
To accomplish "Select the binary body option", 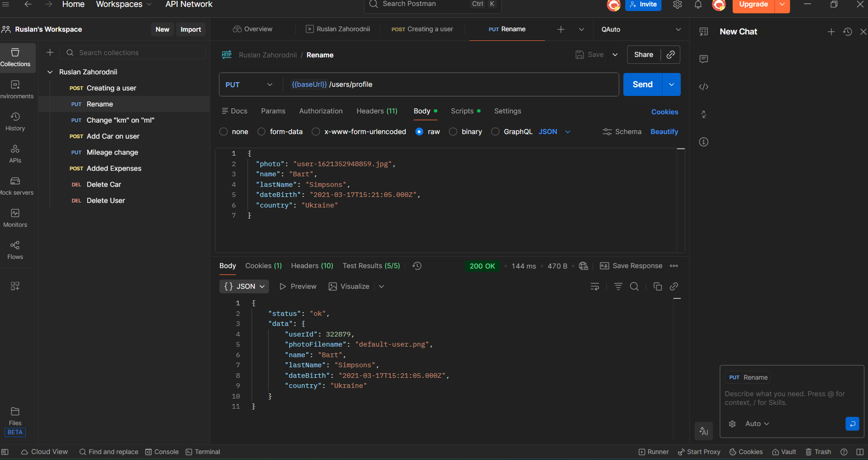I will click(x=453, y=132).
